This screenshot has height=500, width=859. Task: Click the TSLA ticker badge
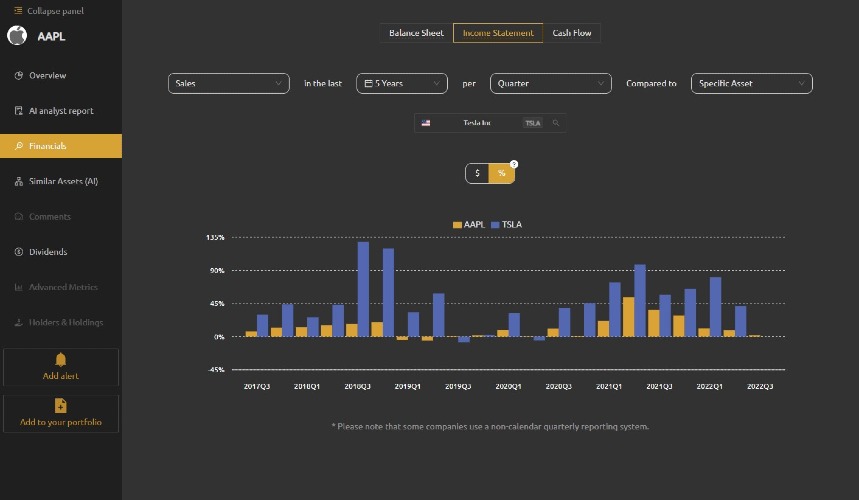pyautogui.click(x=533, y=123)
